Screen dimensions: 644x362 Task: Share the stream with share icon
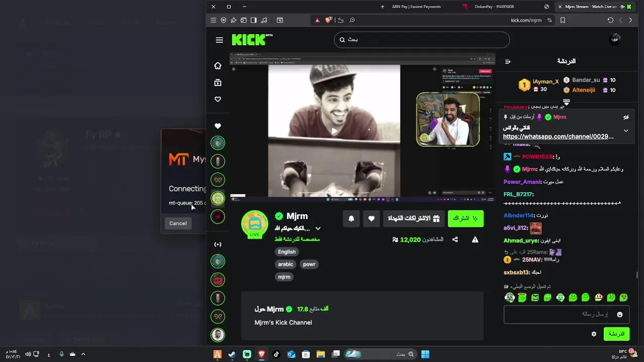point(455,240)
